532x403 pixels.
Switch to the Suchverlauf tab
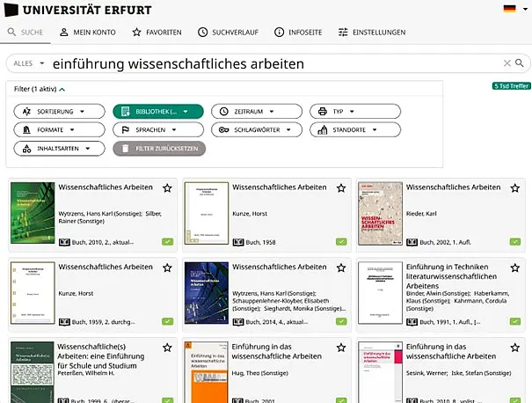(x=228, y=33)
